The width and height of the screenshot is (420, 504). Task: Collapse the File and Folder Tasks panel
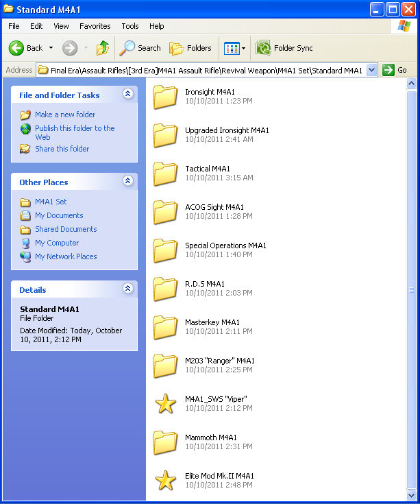pyautogui.click(x=128, y=93)
